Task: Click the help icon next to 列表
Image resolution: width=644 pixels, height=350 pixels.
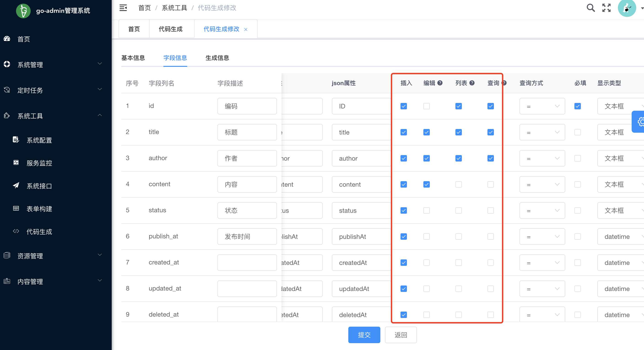Action: (x=472, y=83)
